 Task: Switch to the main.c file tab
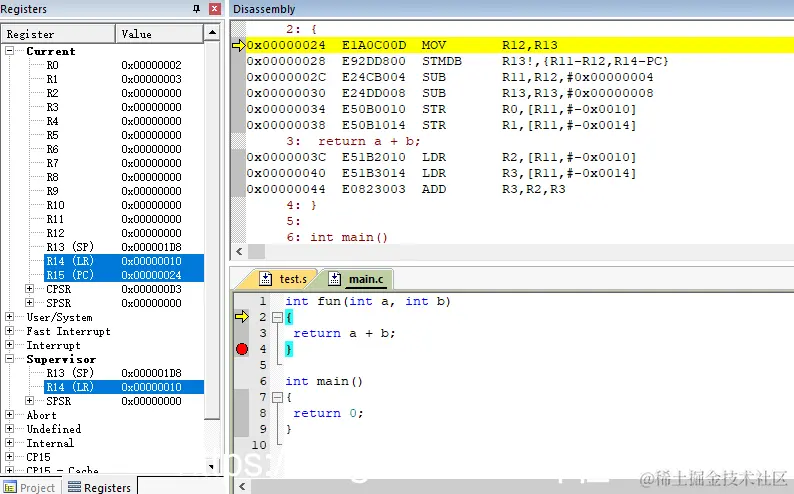358,279
